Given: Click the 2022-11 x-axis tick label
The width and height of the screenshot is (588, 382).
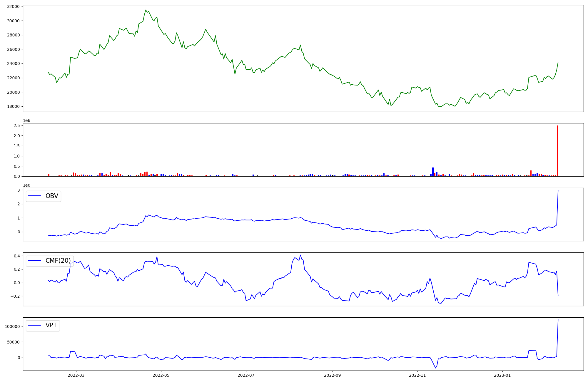Looking at the screenshot, I should click(417, 375).
